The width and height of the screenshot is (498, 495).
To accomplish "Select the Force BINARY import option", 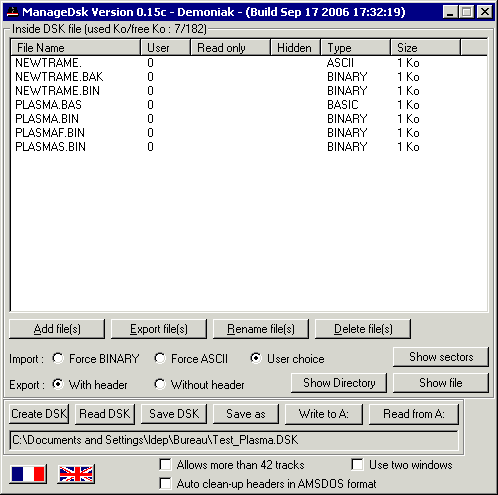I will (58, 359).
